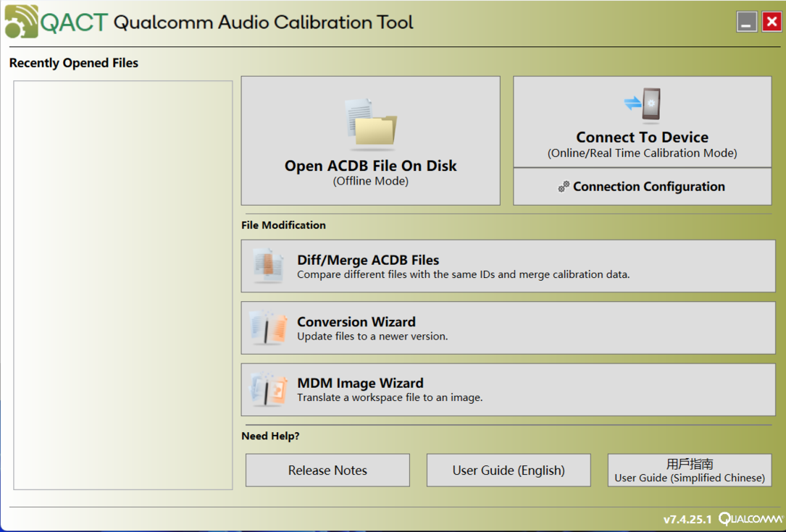This screenshot has width=786, height=532.
Task: Close the QACT window with red X
Action: [x=772, y=22]
